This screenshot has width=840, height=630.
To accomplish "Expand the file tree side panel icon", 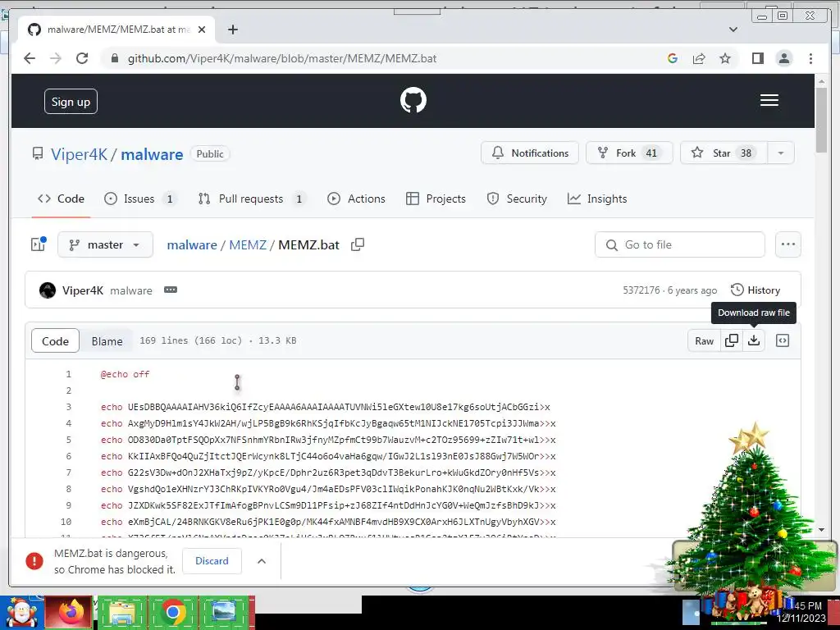I will pos(38,244).
